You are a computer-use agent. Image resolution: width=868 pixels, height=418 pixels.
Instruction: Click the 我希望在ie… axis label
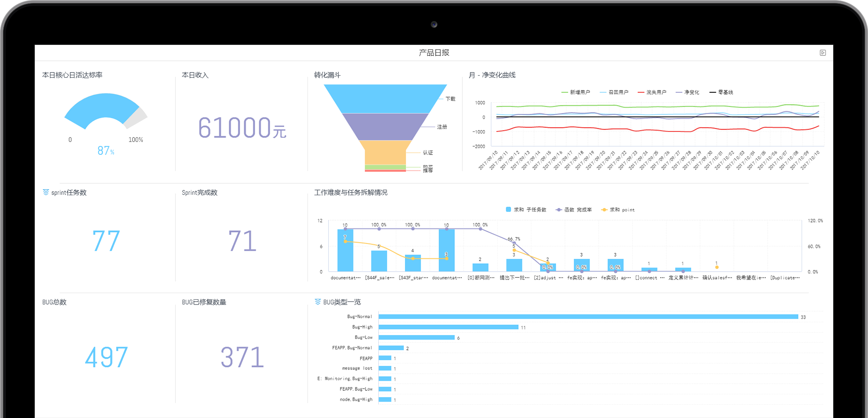click(x=751, y=278)
